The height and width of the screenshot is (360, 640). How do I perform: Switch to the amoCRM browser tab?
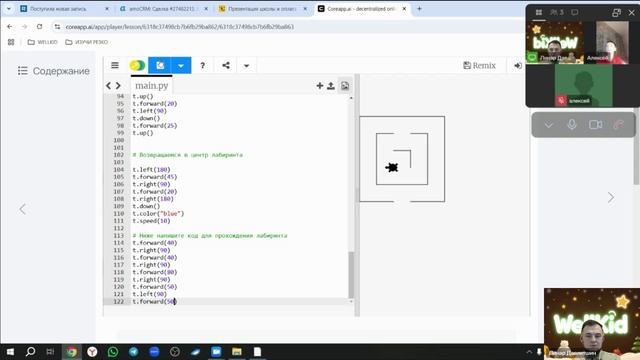[164, 9]
